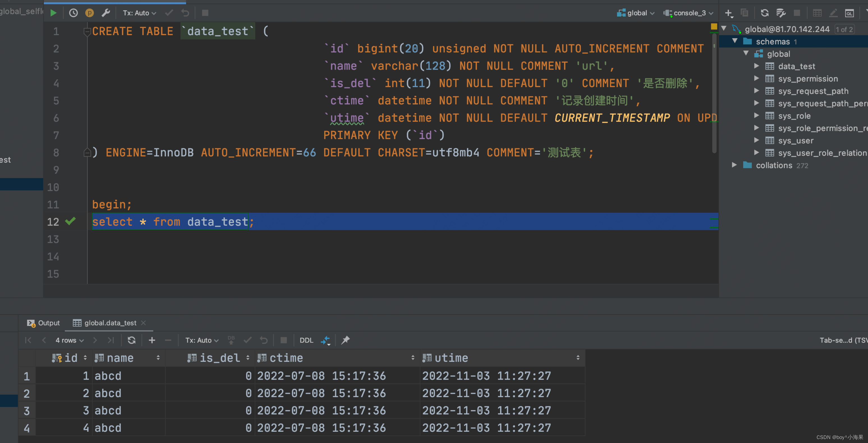Click the wrench settings icon
Viewport: 868px width, 443px height.
pyautogui.click(x=106, y=13)
